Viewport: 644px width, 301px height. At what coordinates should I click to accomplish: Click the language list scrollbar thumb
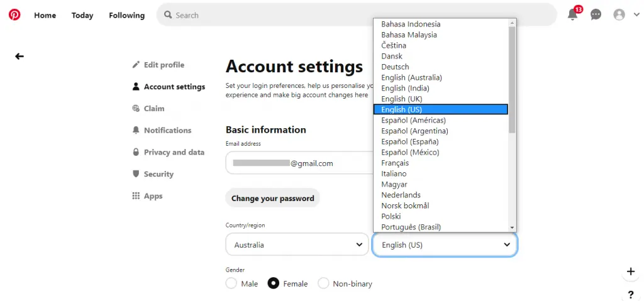pos(512,79)
